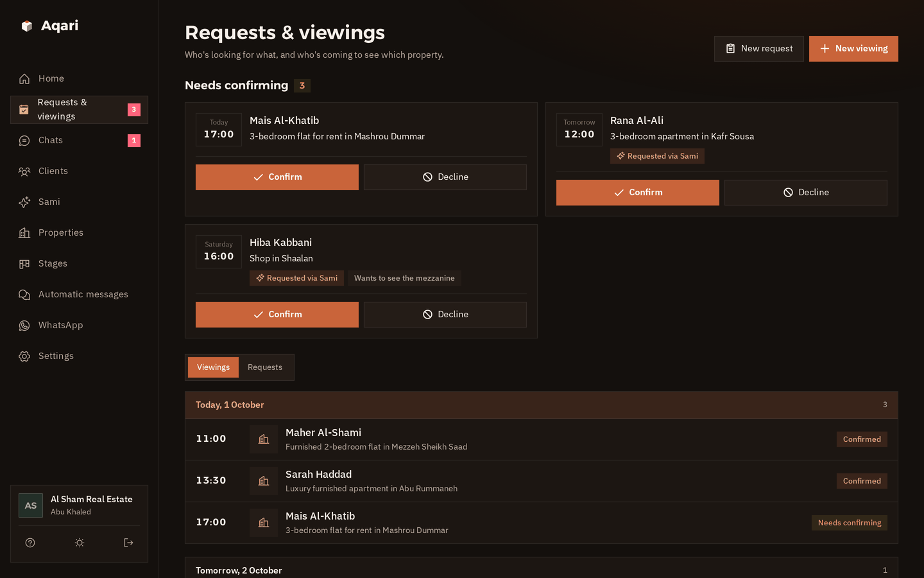Open Al Sham Real Estate account profile
The height and width of the screenshot is (578, 924).
coord(79,505)
